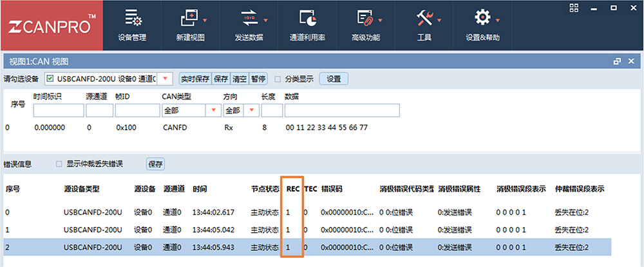This screenshot has width=644, height=267.
Task: Open 通道利用率 channel utilization
Action: (307, 18)
